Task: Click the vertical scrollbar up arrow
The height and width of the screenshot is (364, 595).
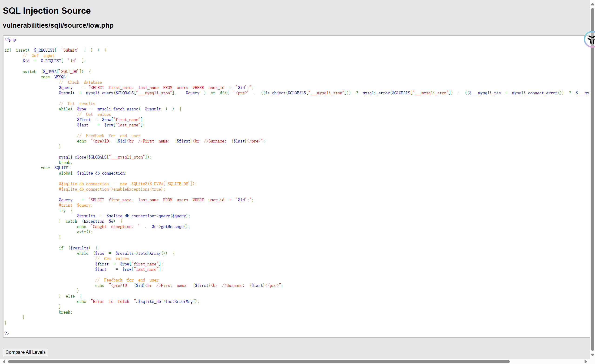Action: [x=592, y=4]
